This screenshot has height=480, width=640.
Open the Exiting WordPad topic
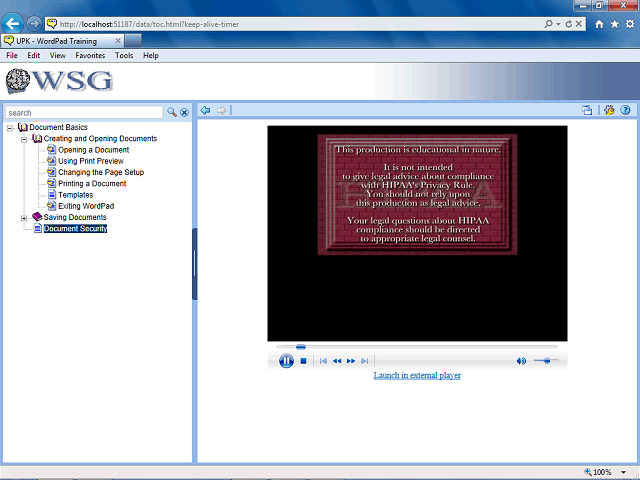tap(86, 206)
